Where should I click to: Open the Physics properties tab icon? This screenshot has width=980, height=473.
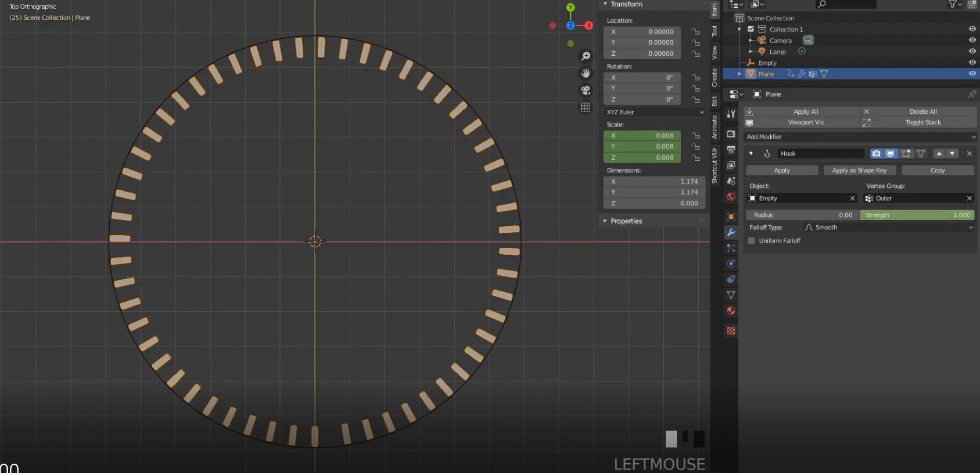tap(731, 263)
